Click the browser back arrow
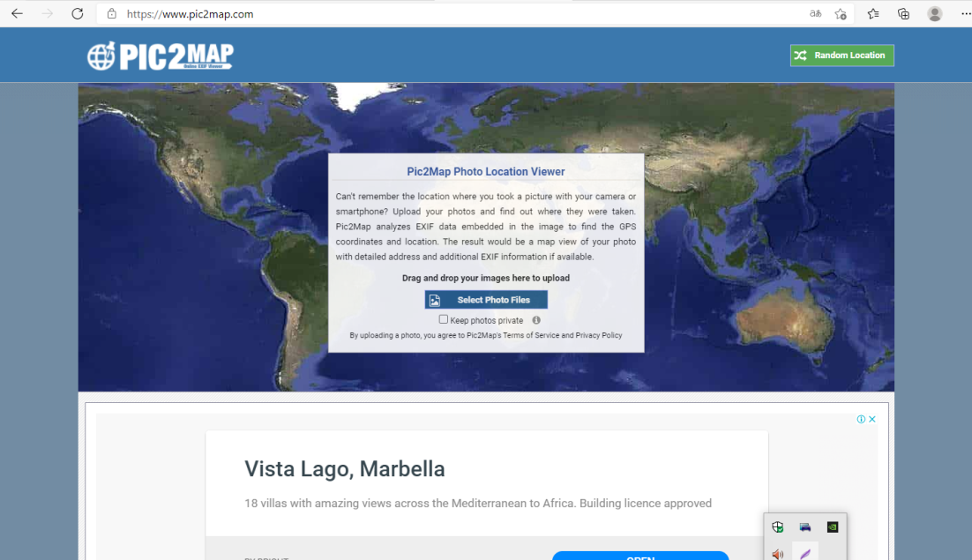Screen dimensions: 972x560 click(x=17, y=14)
